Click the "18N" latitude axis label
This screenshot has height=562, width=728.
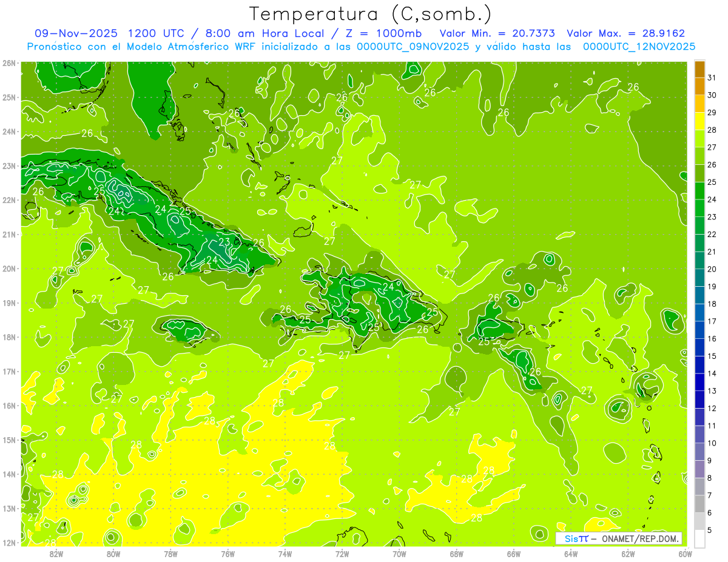[x=10, y=337]
